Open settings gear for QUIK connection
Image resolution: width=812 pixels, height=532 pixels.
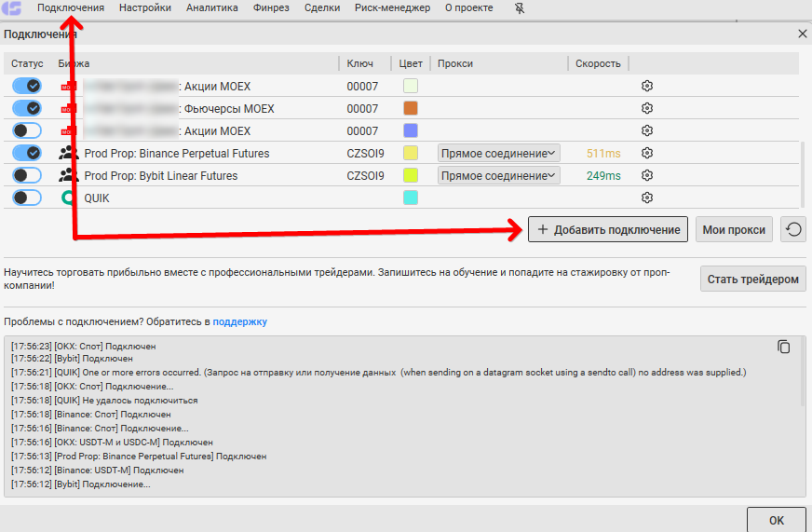(647, 198)
